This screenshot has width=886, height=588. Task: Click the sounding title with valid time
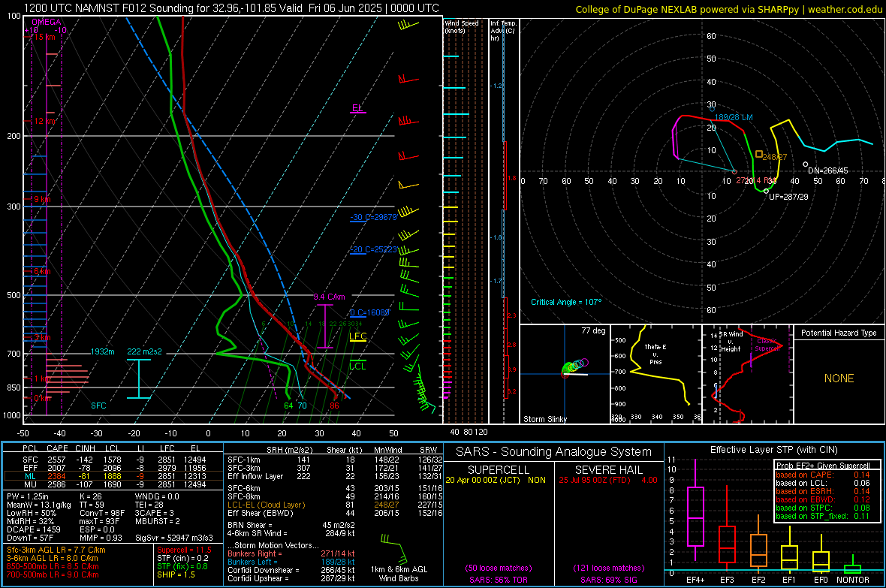231,8
